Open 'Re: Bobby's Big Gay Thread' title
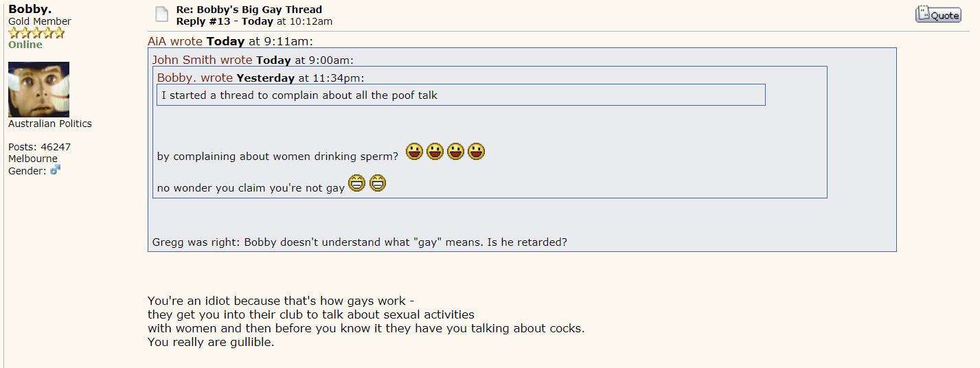The width and height of the screenshot is (980, 368). (x=249, y=10)
